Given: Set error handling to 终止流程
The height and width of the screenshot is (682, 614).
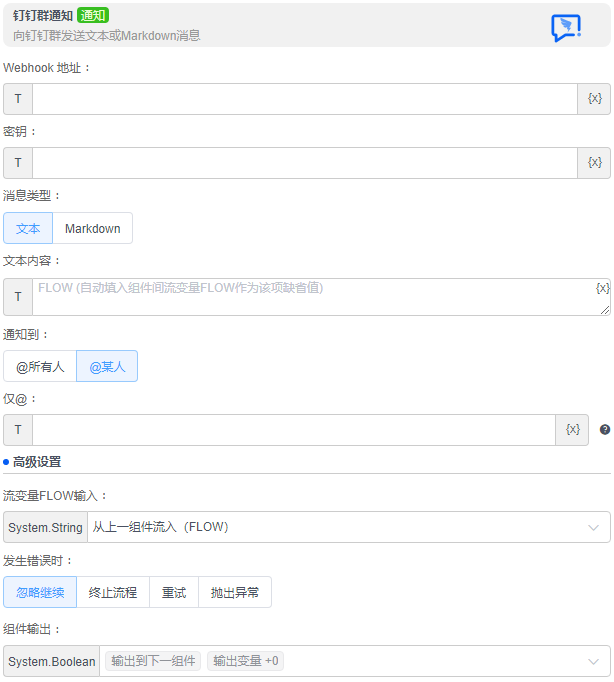Looking at the screenshot, I should (113, 592).
